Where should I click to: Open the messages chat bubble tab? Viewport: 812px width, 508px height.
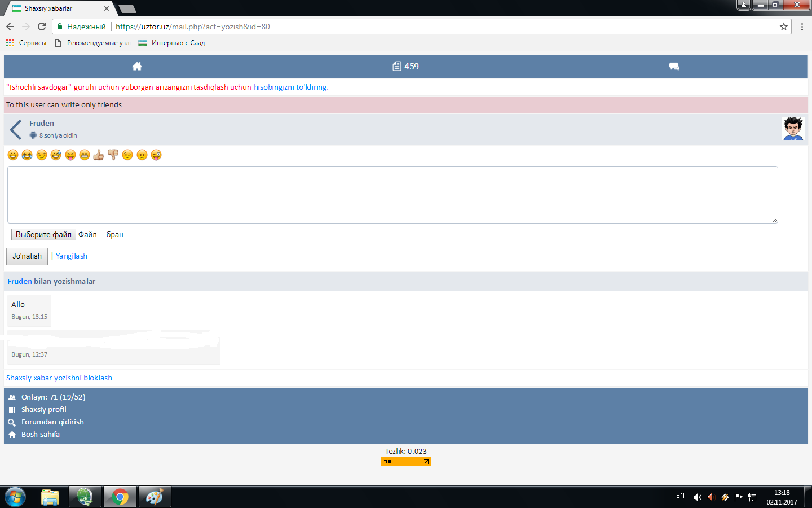click(x=674, y=67)
